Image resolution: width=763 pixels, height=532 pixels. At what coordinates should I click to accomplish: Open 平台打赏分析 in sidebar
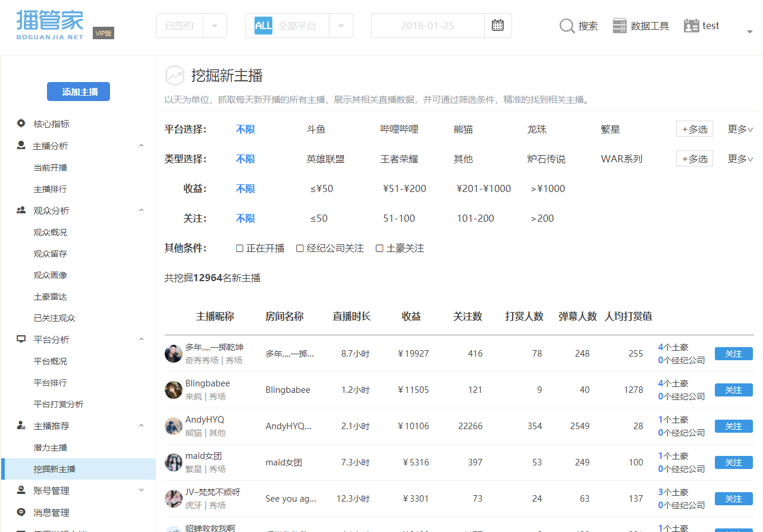pyautogui.click(x=59, y=404)
